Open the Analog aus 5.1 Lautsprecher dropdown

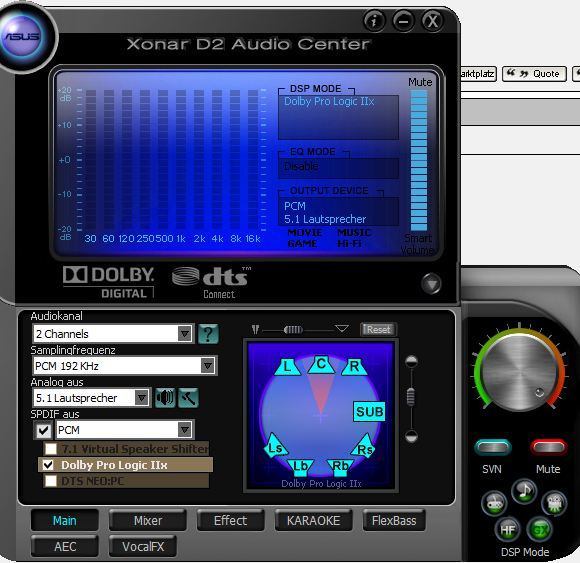91,398
